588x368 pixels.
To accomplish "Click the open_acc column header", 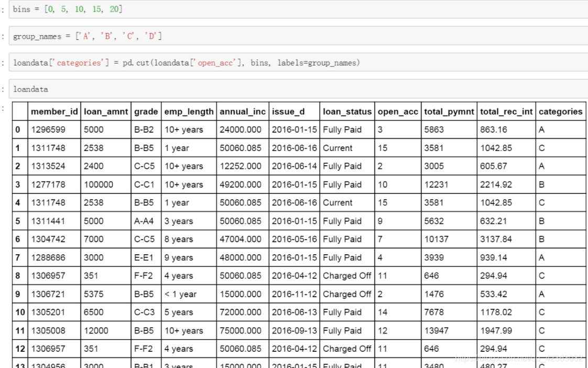I will pyautogui.click(x=398, y=112).
